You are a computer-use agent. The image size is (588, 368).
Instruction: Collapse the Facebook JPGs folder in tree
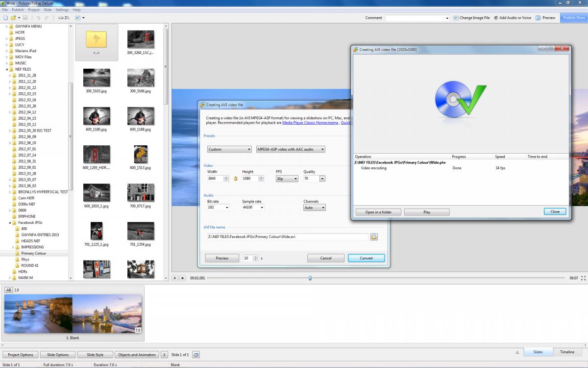coord(10,223)
